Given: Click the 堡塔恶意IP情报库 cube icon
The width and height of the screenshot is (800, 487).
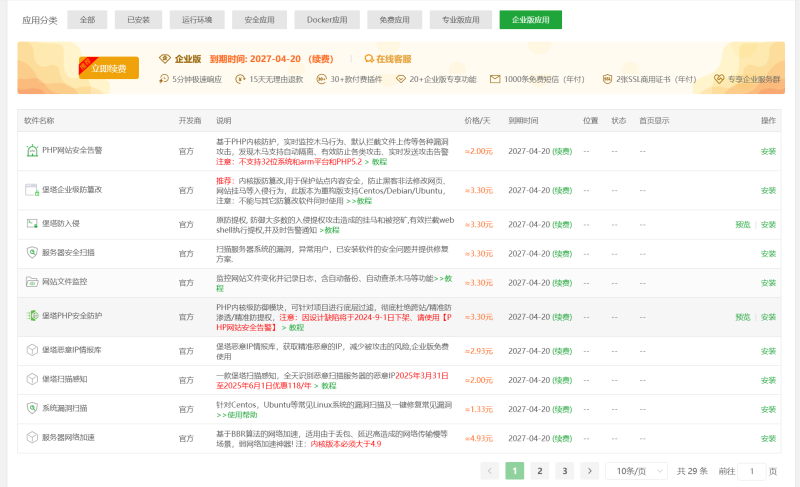Looking at the screenshot, I should pyautogui.click(x=31, y=351).
